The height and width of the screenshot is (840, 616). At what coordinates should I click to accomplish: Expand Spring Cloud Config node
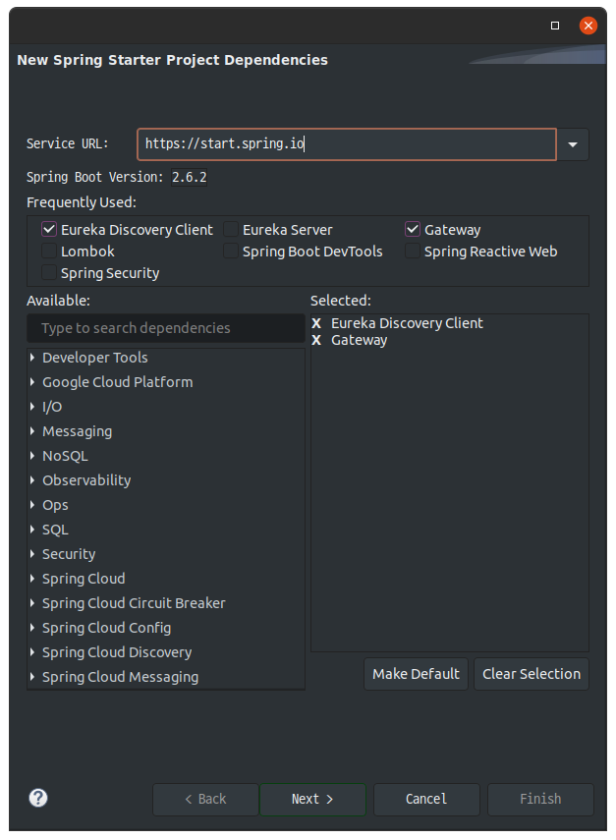point(32,628)
